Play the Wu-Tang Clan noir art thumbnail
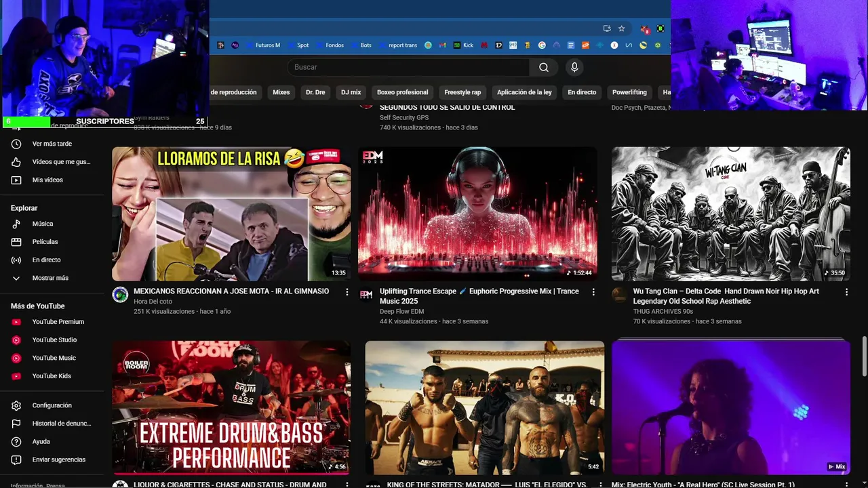This screenshot has width=868, height=488. pos(731,214)
